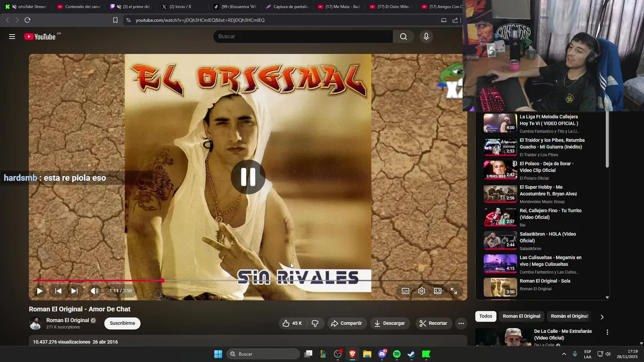Switch to the Contenido del canal tab
644x362 pixels.
78,7
